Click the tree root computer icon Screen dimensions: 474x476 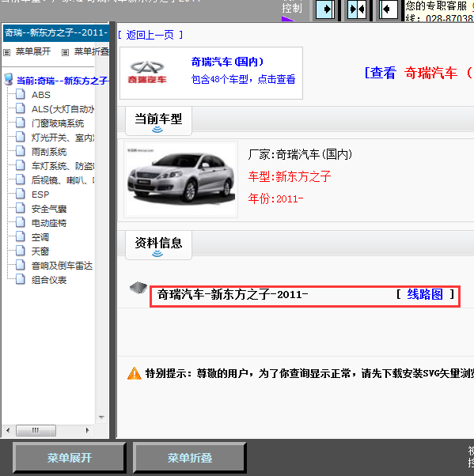pos(9,79)
